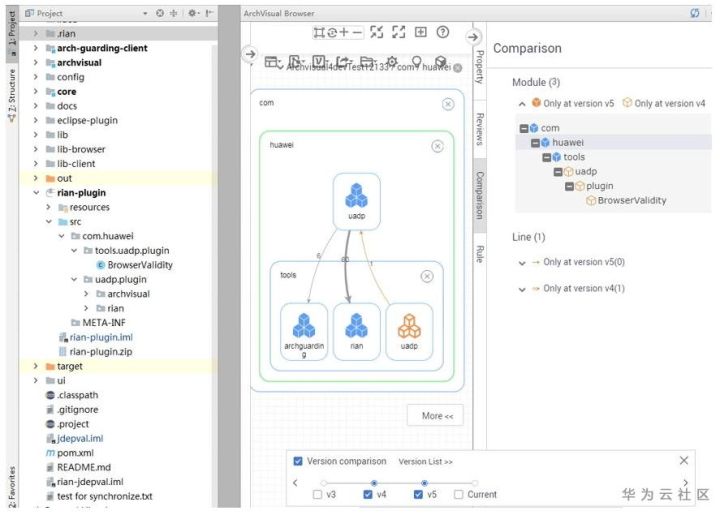720x515 pixels.
Task: Click the rian module node icon
Action: point(356,325)
